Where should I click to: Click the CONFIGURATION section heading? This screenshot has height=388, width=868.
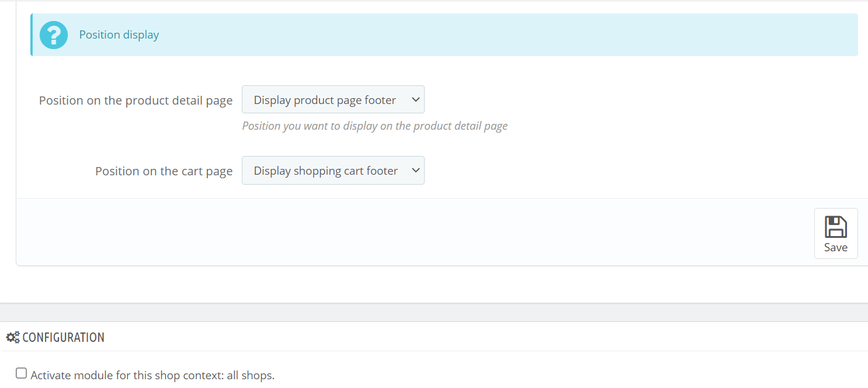[62, 337]
